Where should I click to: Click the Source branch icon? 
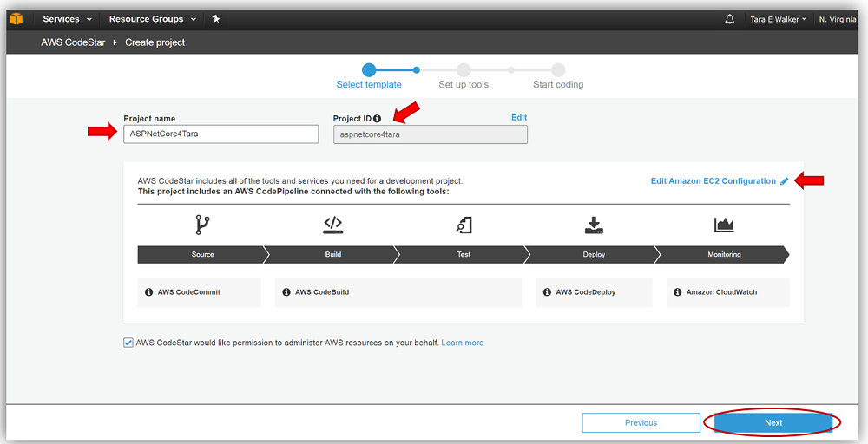[202, 225]
